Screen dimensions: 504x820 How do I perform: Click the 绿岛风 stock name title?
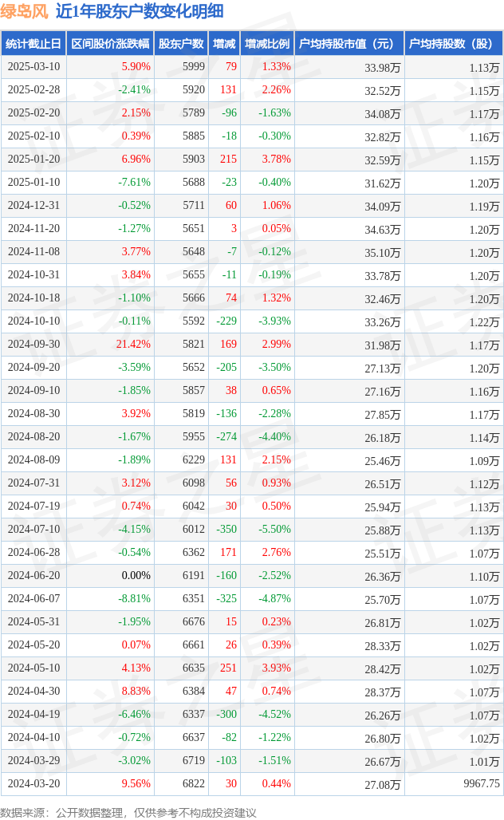[x=24, y=11]
